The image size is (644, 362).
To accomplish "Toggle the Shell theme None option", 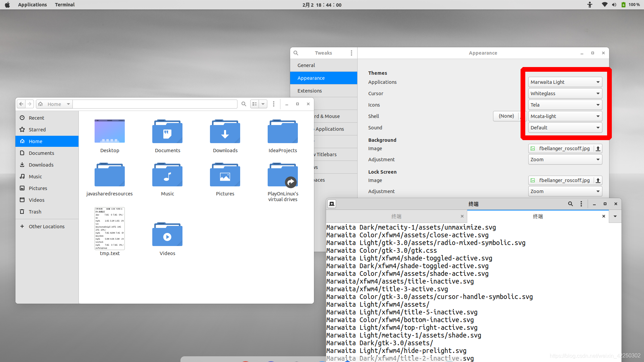I will tap(506, 116).
